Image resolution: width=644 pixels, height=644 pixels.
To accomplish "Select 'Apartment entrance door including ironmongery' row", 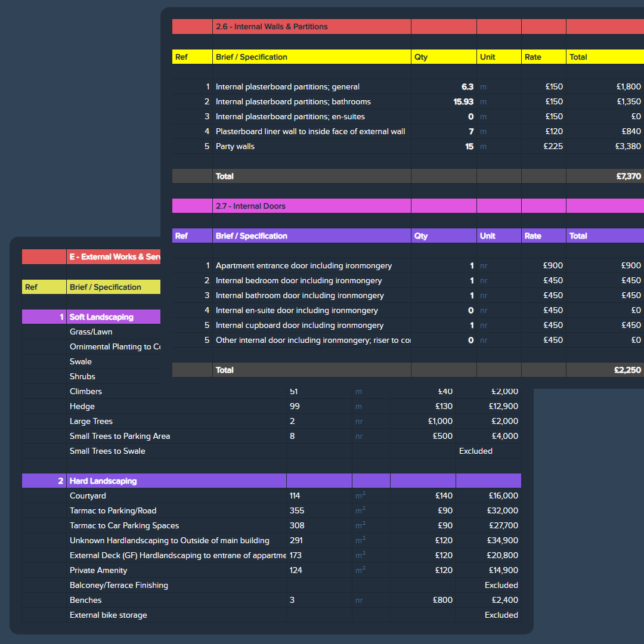I will coord(304,266).
